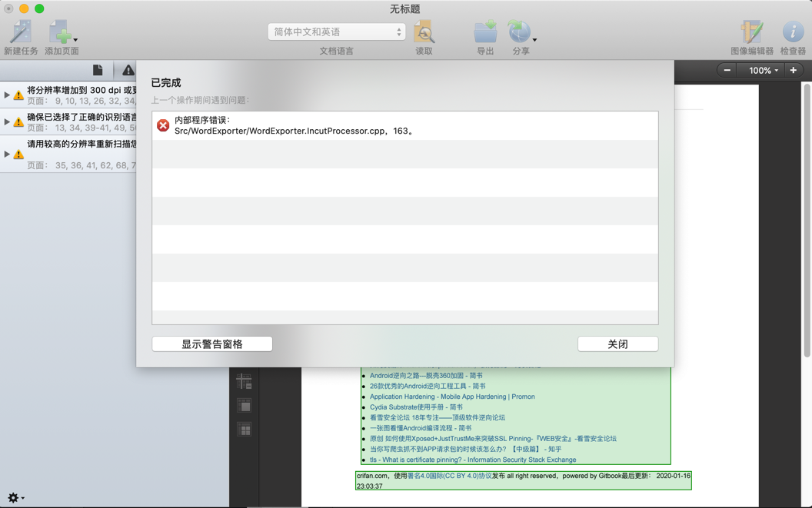This screenshot has width=812, height=508.
Task: Click the grid area tool icon
Action: 244,430
